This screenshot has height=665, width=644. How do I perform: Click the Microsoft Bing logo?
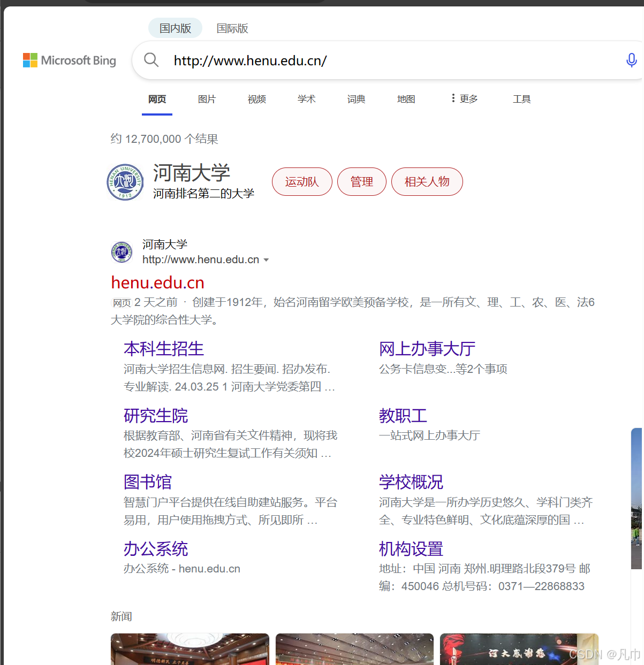(x=70, y=60)
